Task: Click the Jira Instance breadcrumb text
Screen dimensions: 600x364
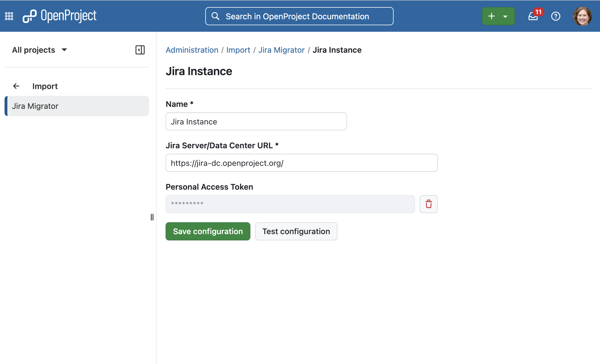Action: click(337, 50)
